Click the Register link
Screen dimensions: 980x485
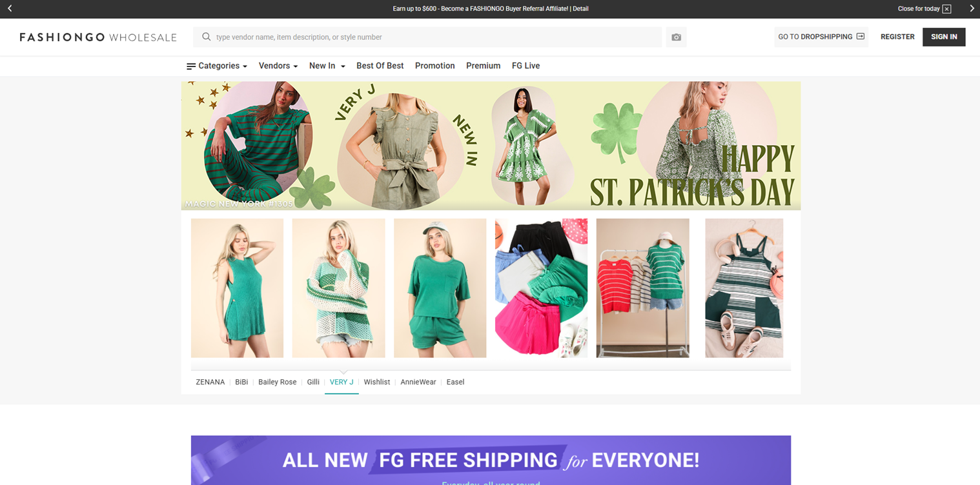pos(897,37)
